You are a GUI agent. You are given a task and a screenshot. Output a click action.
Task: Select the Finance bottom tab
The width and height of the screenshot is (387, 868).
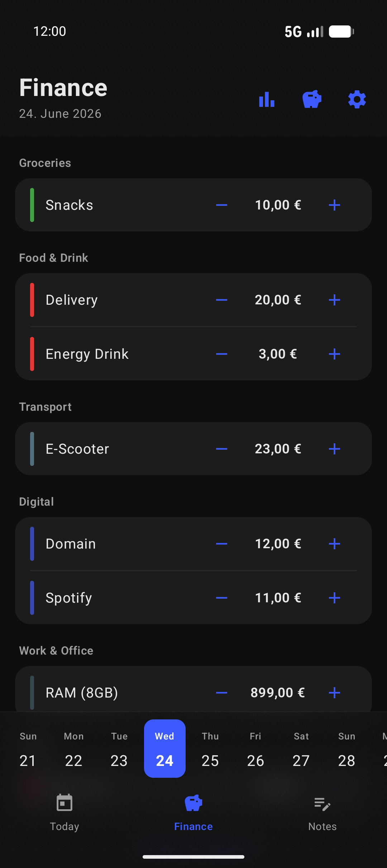pyautogui.click(x=193, y=813)
